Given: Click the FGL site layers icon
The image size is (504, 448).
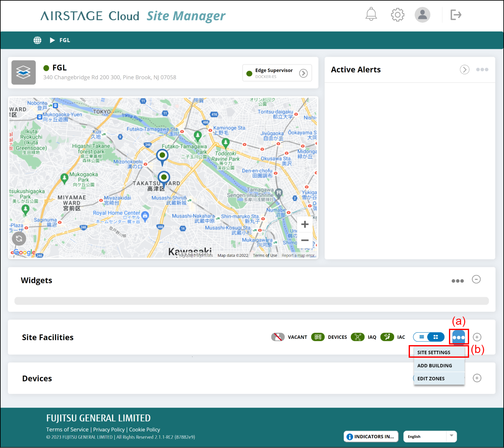Looking at the screenshot, I should (24, 73).
